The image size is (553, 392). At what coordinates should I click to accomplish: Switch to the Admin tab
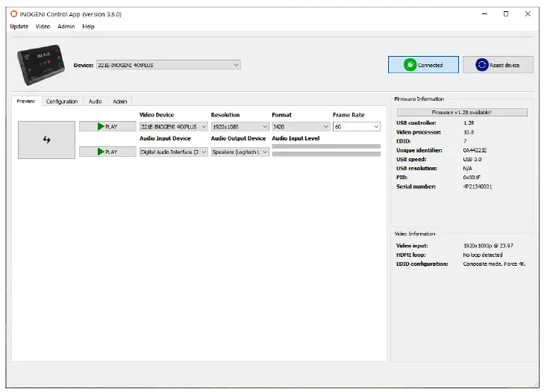click(120, 102)
